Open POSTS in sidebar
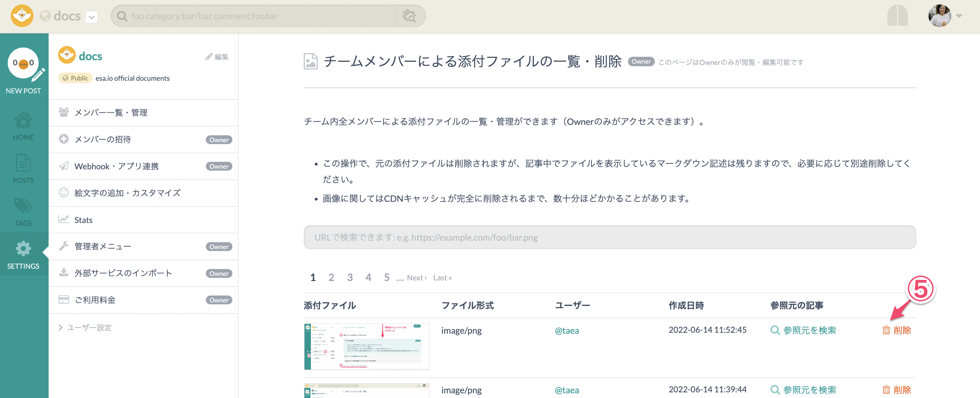 24,169
